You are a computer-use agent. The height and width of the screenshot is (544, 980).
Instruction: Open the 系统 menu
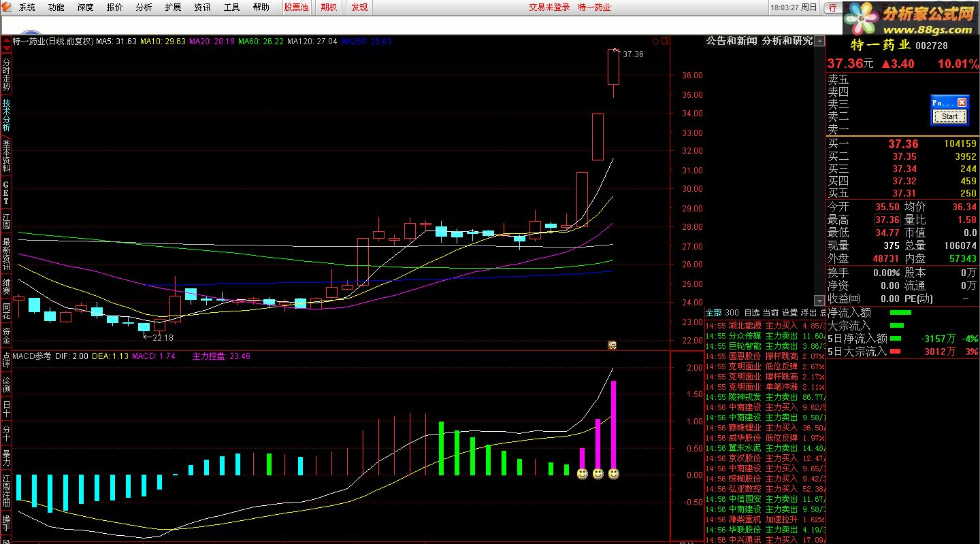[27, 7]
